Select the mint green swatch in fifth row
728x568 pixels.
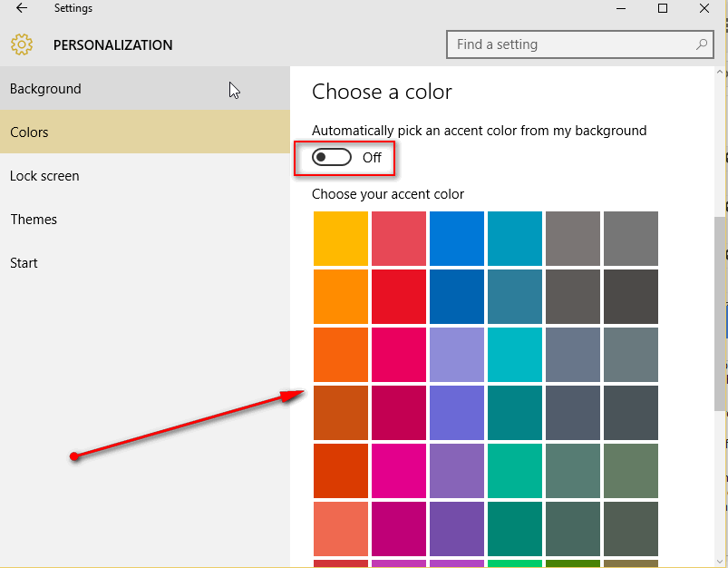pyautogui.click(x=515, y=471)
